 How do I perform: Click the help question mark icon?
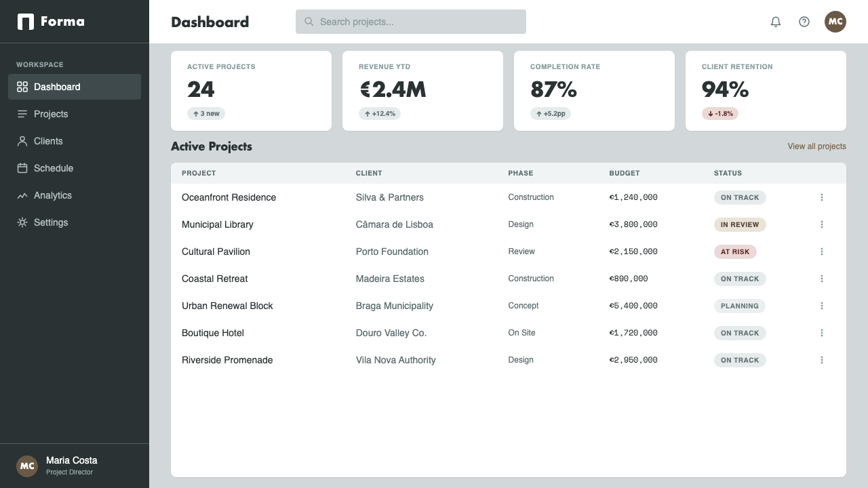point(804,22)
